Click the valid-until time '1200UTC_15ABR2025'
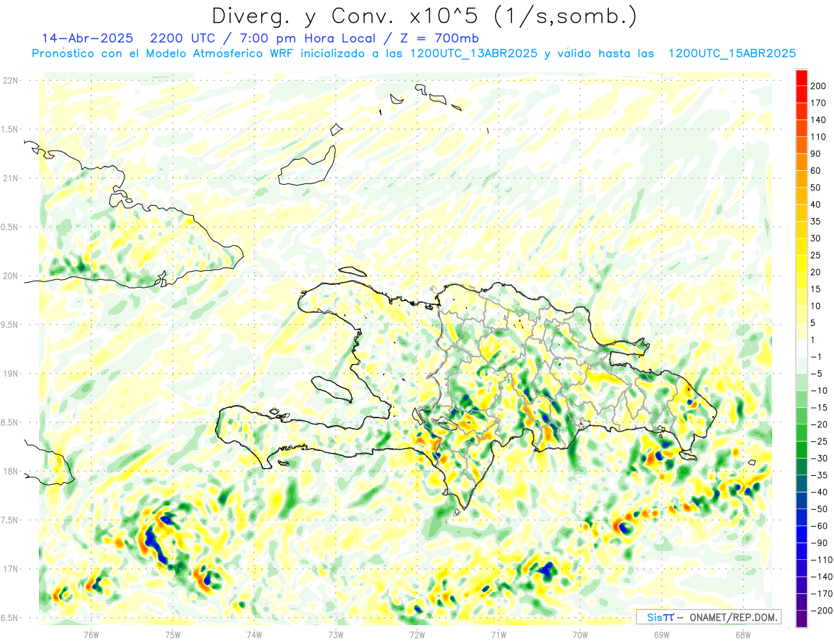Screen dimensions: 834x644 (732, 53)
